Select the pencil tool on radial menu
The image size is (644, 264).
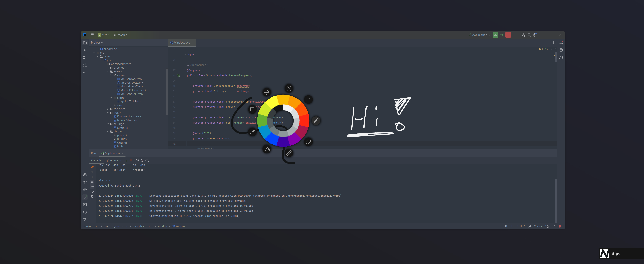click(316, 121)
